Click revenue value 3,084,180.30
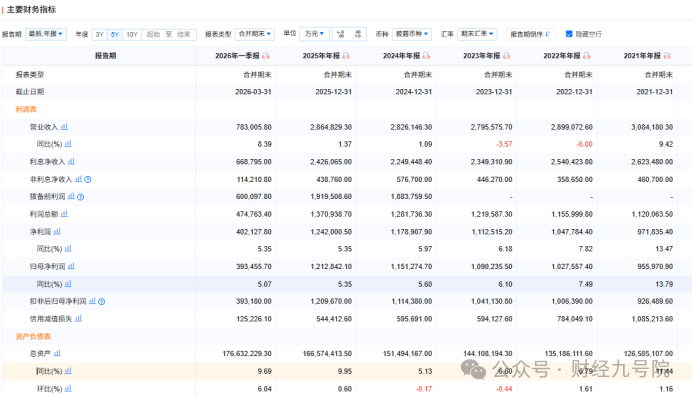Viewport: 692px width, 397px height. coord(652,127)
